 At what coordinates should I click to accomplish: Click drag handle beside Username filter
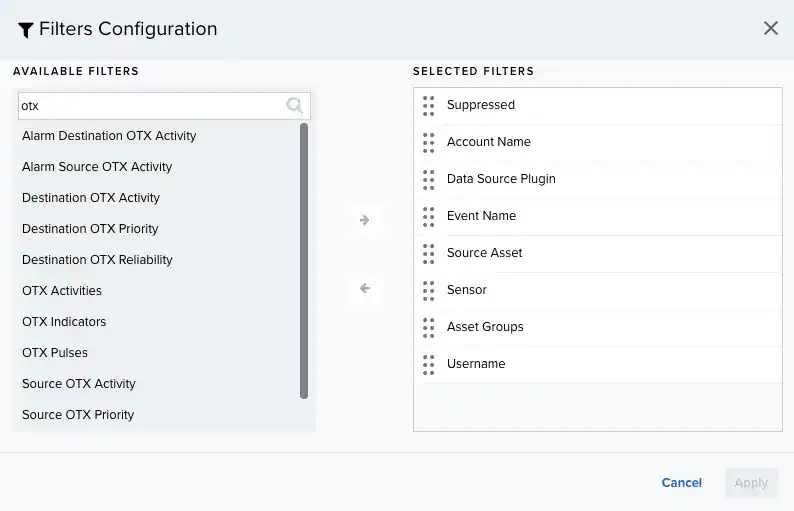click(x=429, y=364)
